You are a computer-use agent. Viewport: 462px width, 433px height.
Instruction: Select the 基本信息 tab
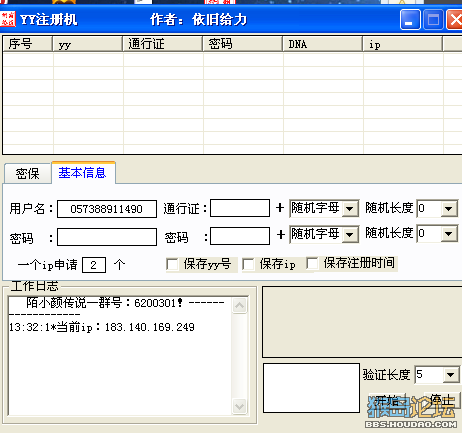83,173
